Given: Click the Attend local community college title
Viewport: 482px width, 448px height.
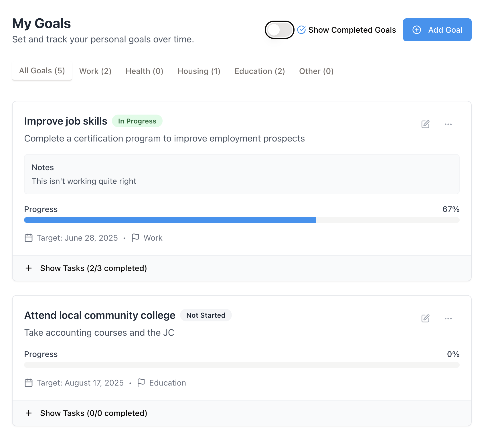Looking at the screenshot, I should (100, 315).
